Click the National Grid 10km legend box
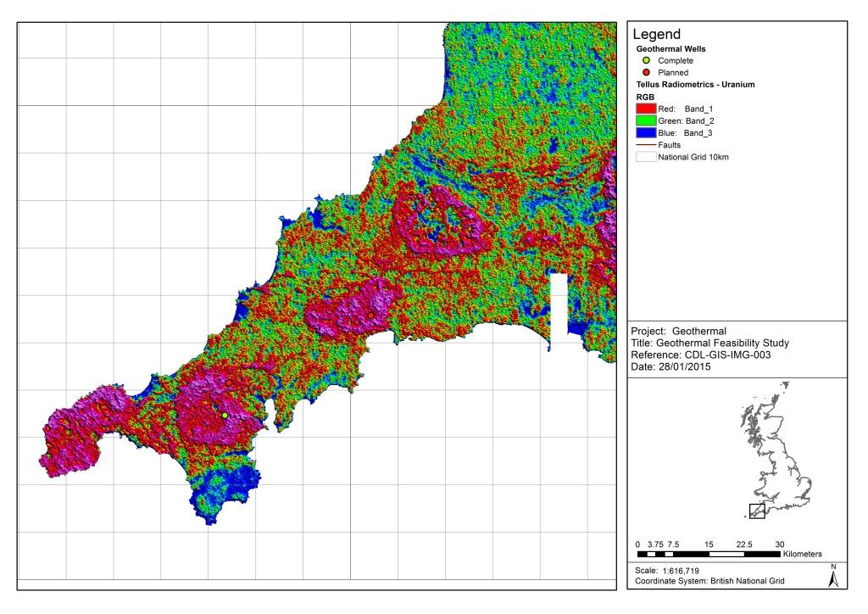 click(x=646, y=157)
